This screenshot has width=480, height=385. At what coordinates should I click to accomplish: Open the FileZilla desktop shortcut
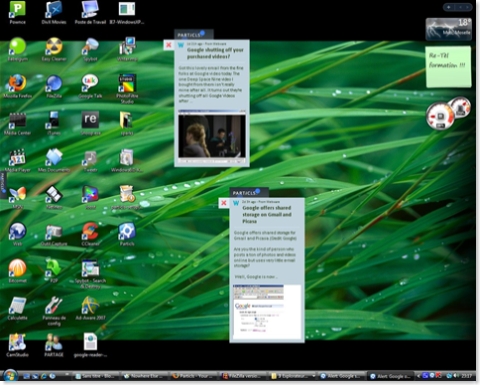click(54, 86)
